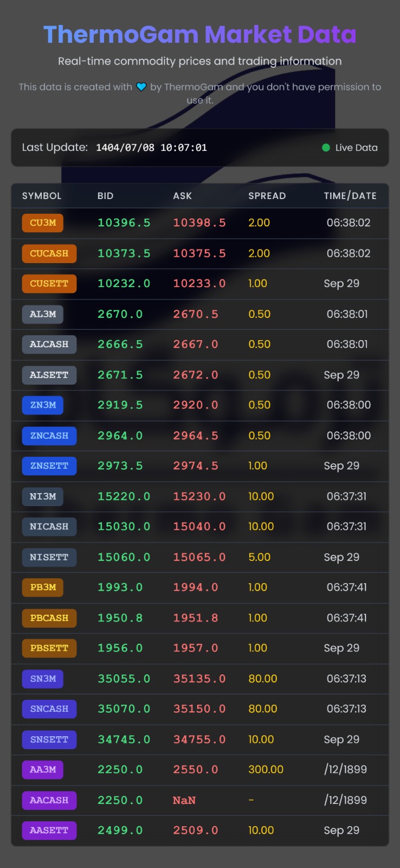Screen dimensions: 400x868
Task: Select the AL3M symbol badge
Action: 43,314
